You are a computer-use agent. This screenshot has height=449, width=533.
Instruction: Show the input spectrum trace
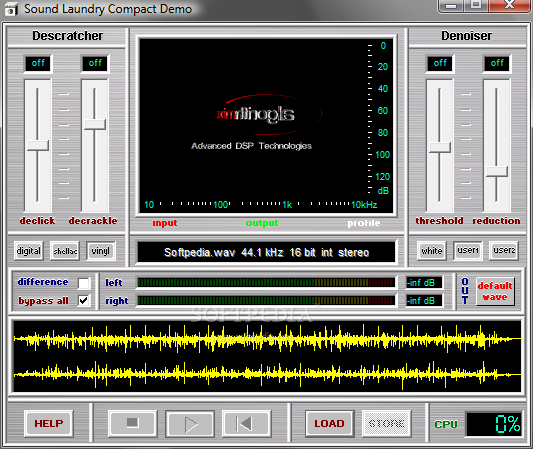pos(165,223)
